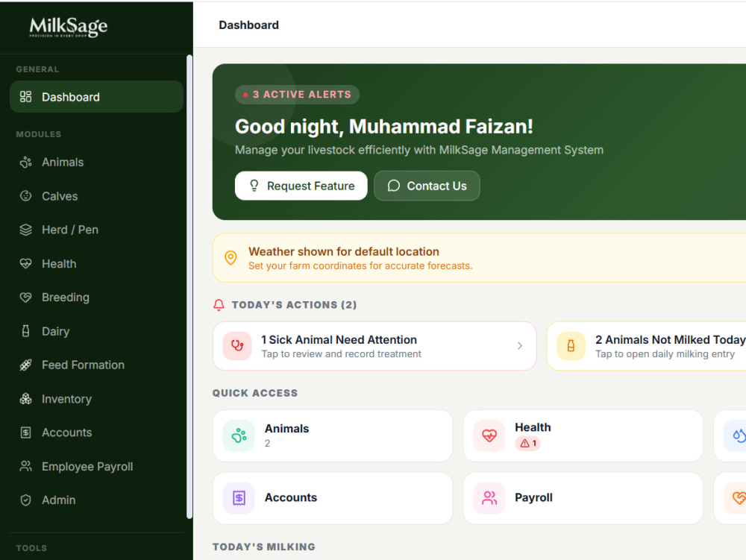
Task: Click the Calves face icon in sidebar
Action: coord(25,196)
